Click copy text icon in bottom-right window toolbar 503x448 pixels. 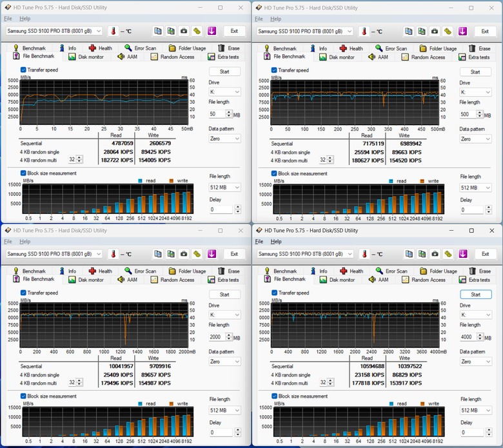click(409, 254)
